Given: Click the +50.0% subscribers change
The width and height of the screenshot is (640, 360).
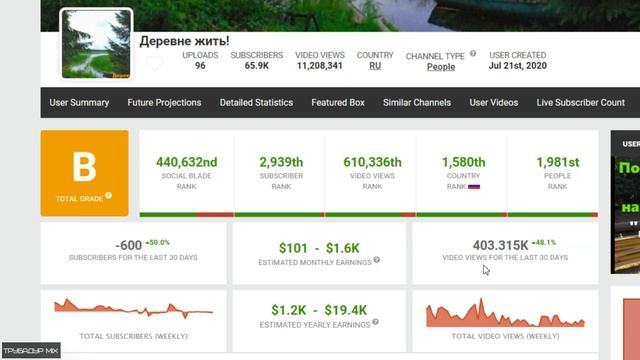Looking at the screenshot, I should click(158, 242).
